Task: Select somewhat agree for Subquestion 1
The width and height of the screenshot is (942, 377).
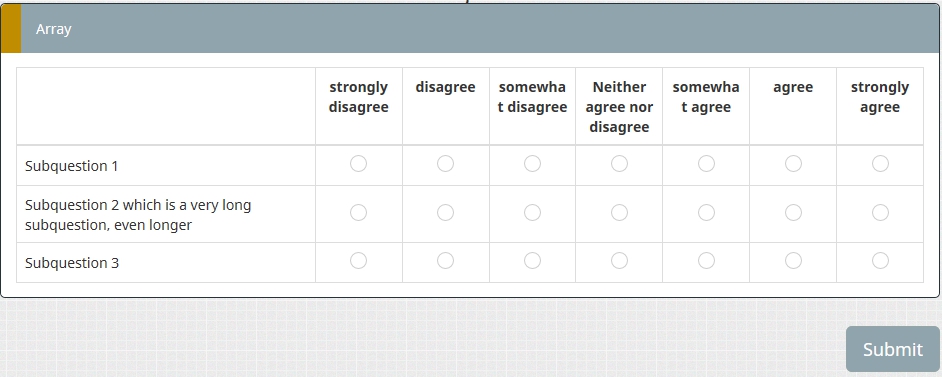Action: click(706, 163)
